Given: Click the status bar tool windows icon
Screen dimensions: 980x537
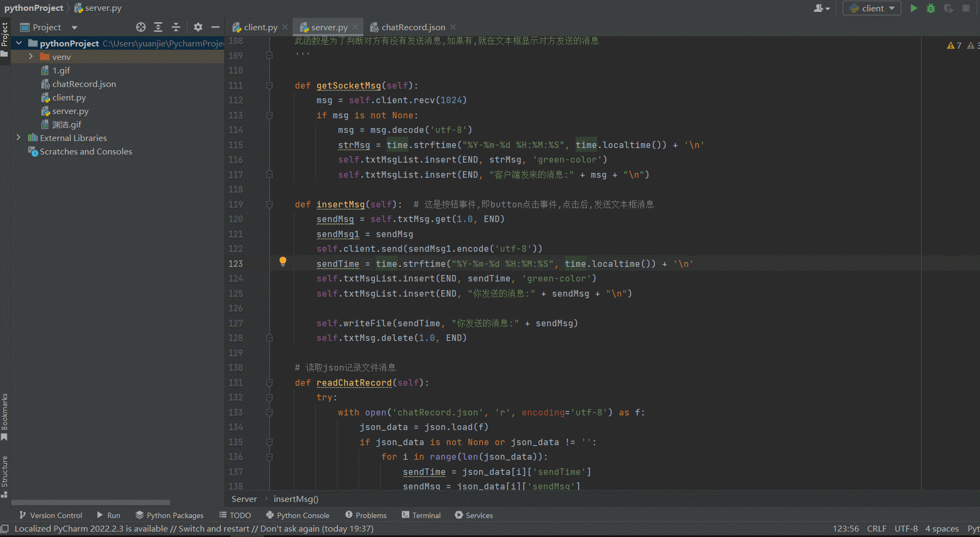Looking at the screenshot, I should click(x=5, y=529).
